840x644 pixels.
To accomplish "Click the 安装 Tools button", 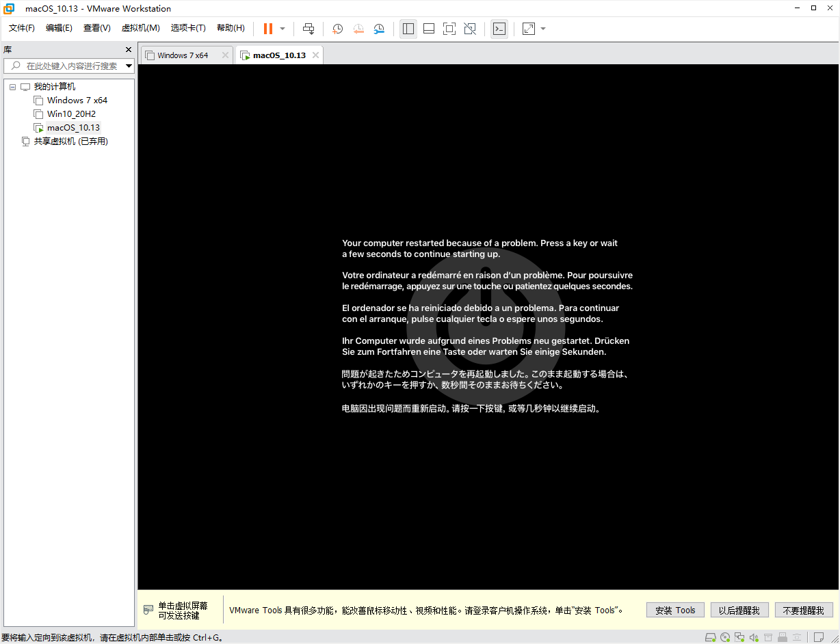I will pos(675,610).
